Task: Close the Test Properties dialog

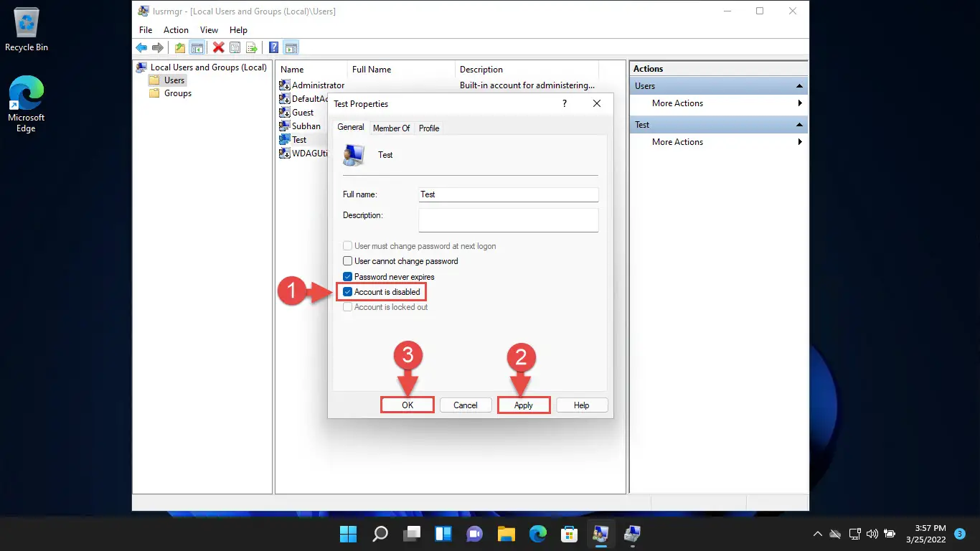Action: [597, 104]
